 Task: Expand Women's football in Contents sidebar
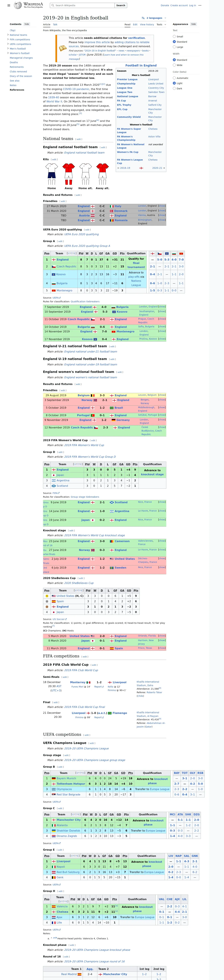(x=8, y=53)
